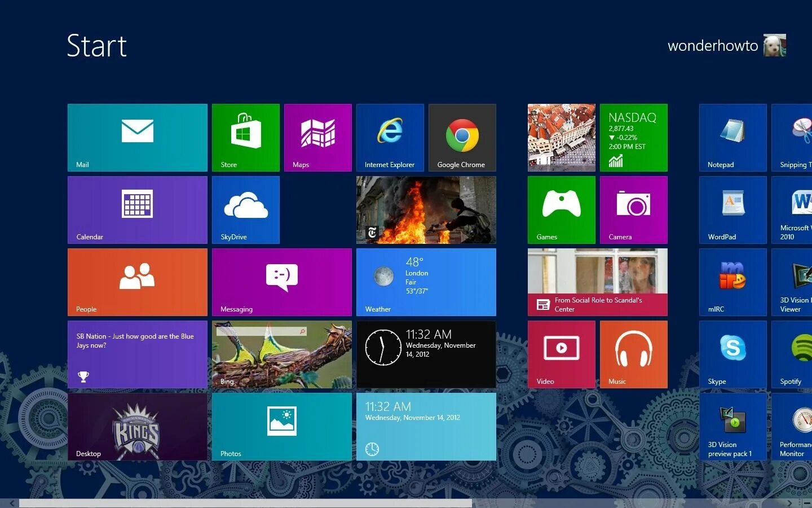
Task: Open the Performance Monitor tile
Action: click(792, 427)
